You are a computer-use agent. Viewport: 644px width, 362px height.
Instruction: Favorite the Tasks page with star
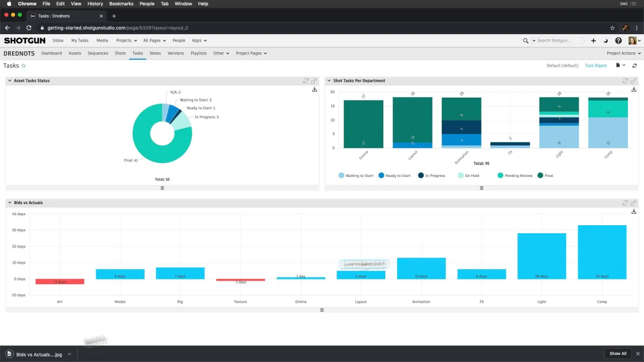(23, 66)
